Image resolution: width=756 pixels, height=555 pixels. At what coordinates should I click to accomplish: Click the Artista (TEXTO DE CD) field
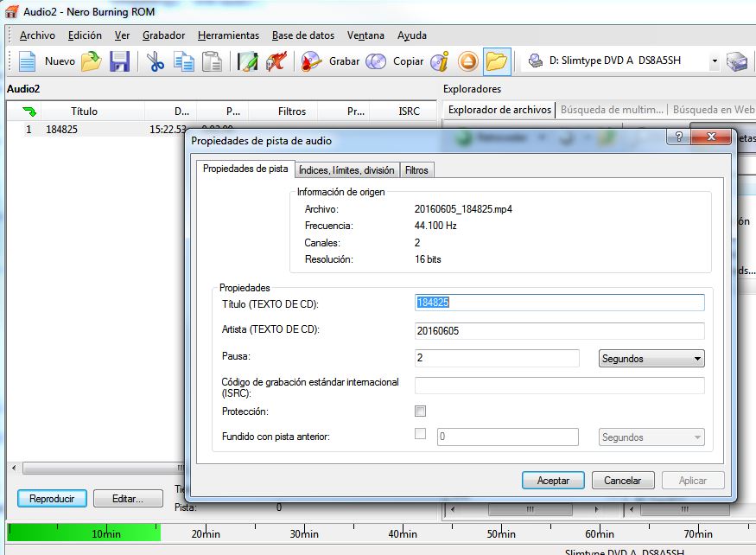pos(559,331)
